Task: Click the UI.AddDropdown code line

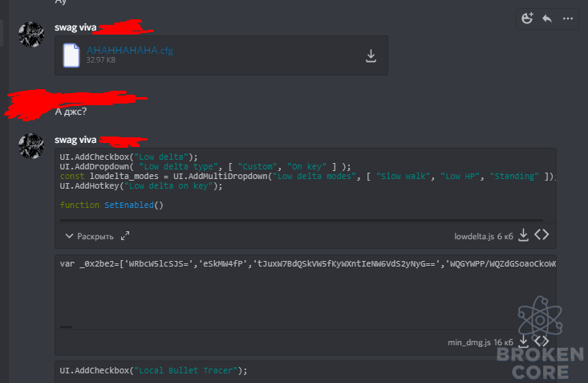Action: (x=205, y=166)
